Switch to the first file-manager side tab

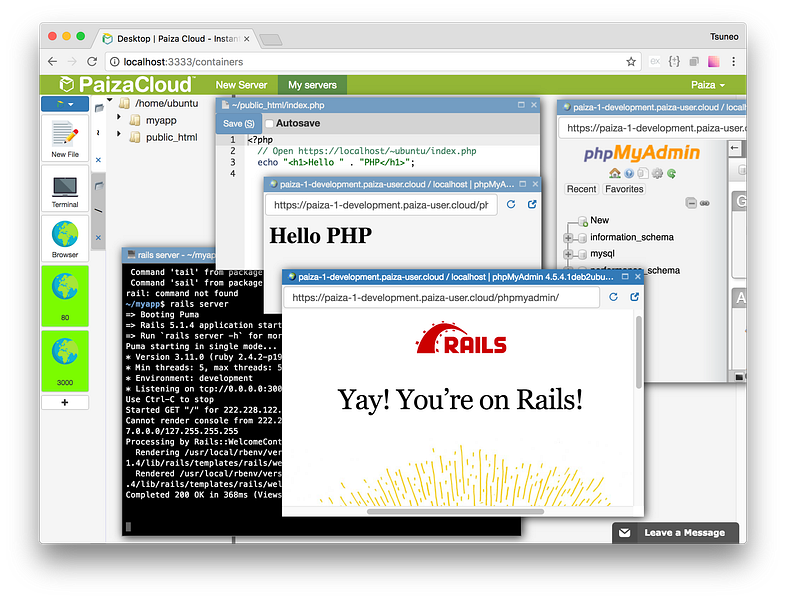point(99,108)
